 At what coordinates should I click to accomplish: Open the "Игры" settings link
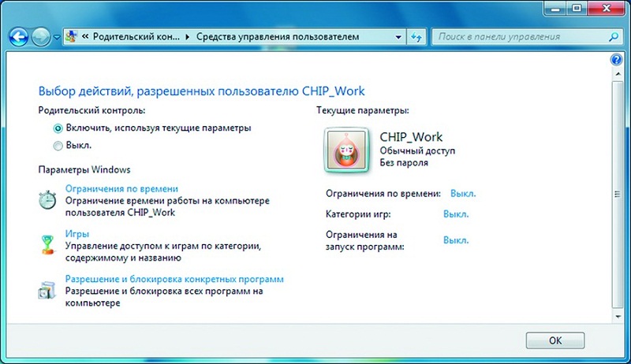click(77, 233)
